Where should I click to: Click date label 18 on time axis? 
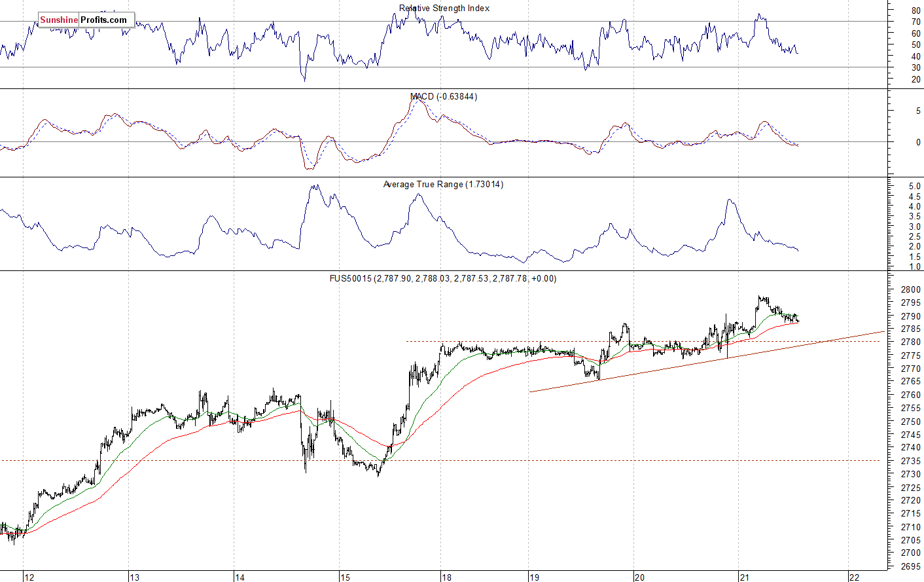446,577
